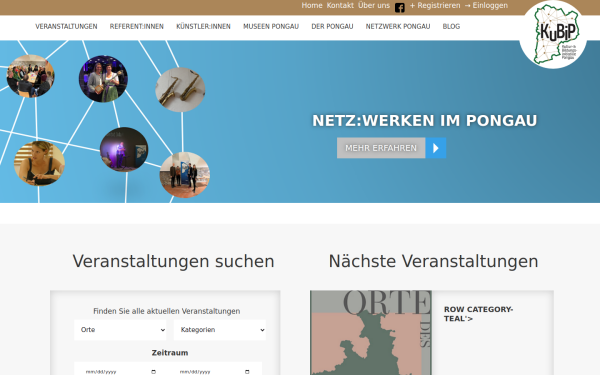600x375 pixels.
Task: Open the Facebook icon link
Action: pyautogui.click(x=399, y=7)
